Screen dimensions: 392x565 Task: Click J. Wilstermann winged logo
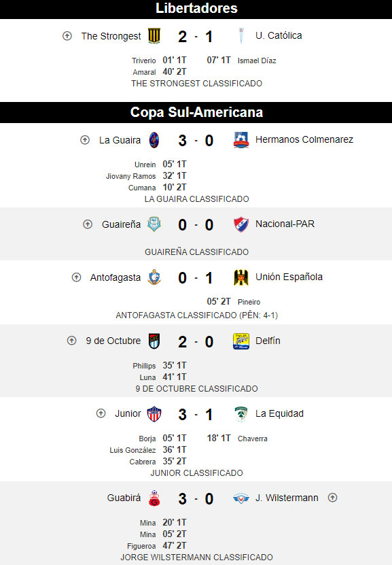point(241,498)
